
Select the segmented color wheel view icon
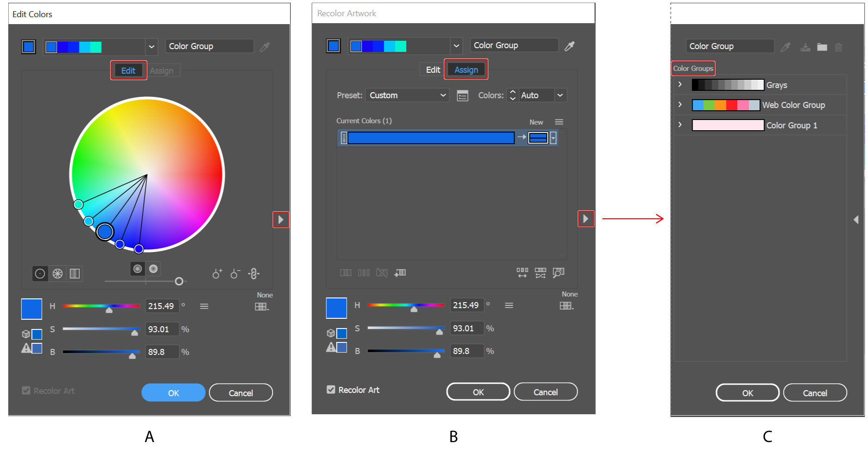[57, 273]
